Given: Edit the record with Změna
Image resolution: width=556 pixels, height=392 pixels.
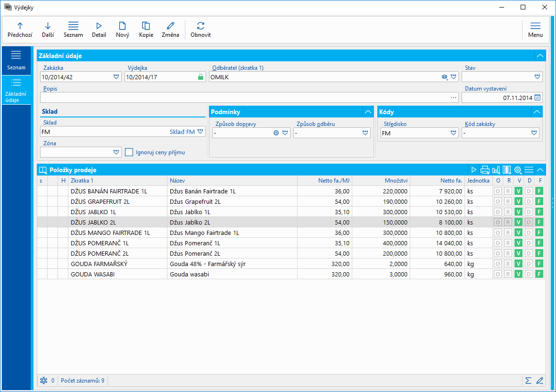Looking at the screenshot, I should [170, 29].
